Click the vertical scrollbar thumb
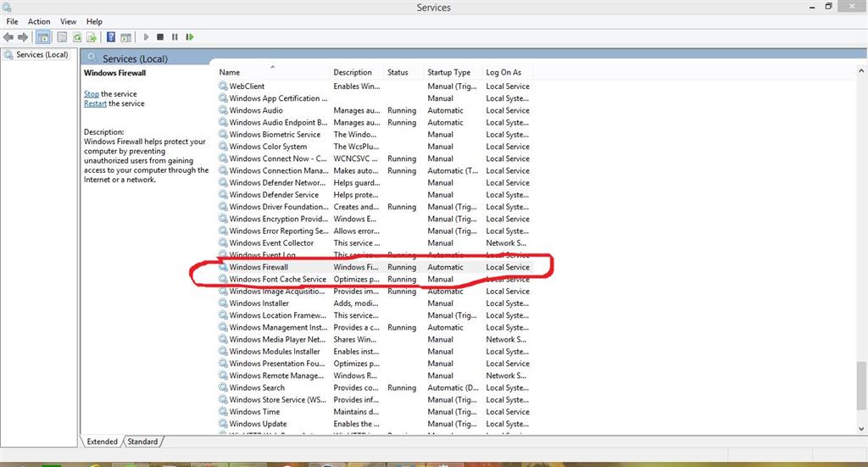 (861, 386)
